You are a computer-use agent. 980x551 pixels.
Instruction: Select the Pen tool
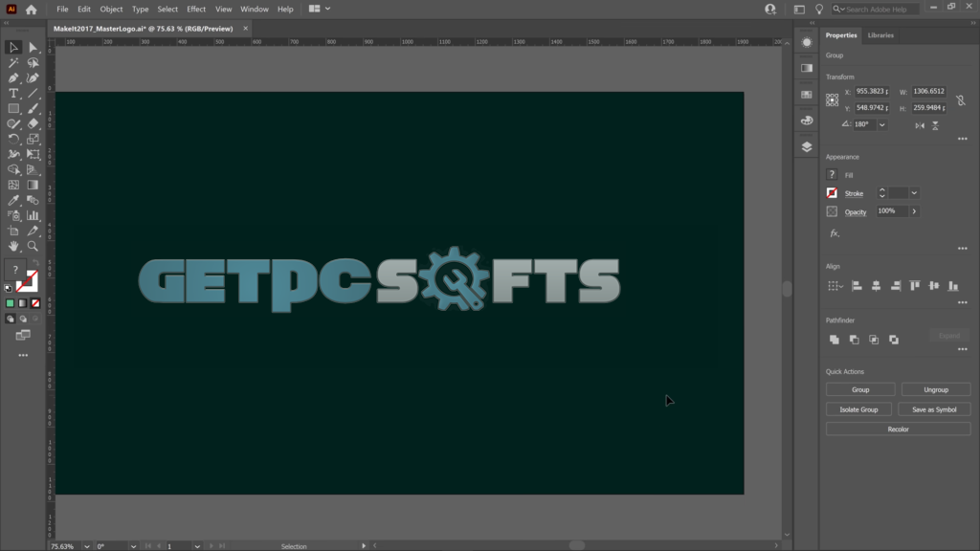tap(13, 78)
